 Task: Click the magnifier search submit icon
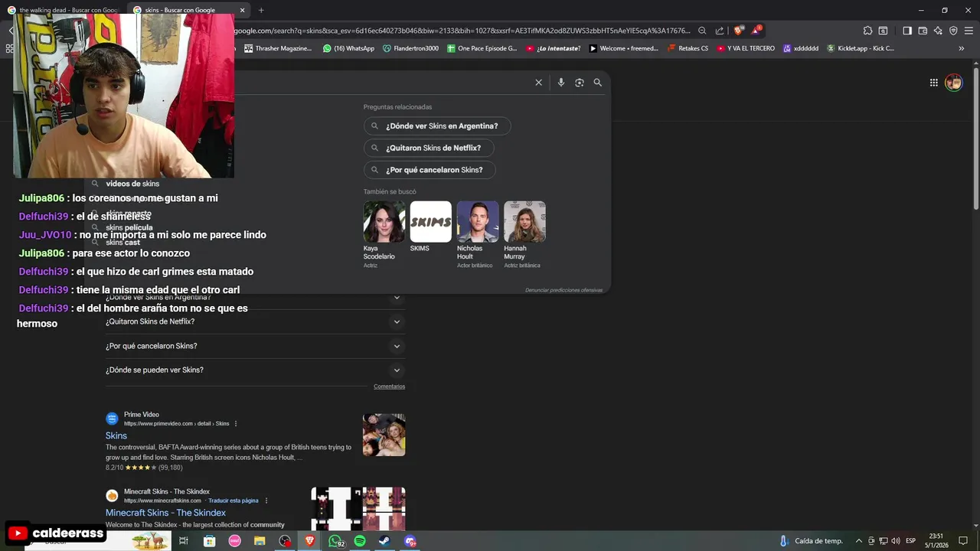coord(598,83)
